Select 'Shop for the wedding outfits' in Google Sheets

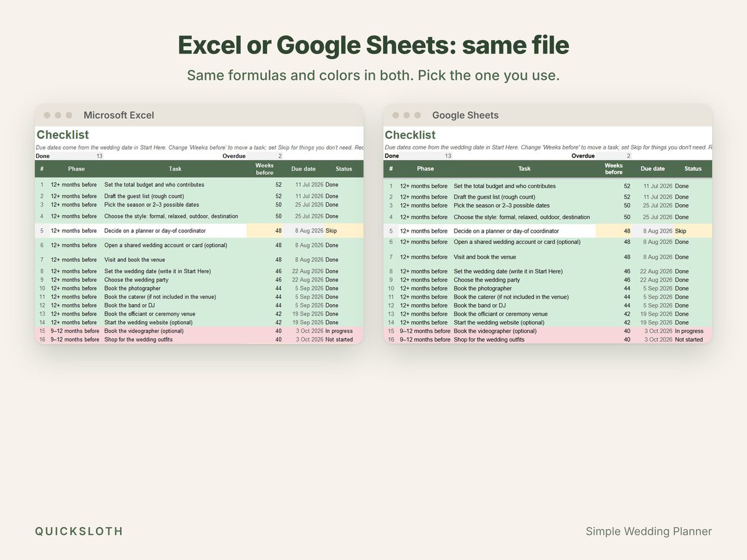489,340
